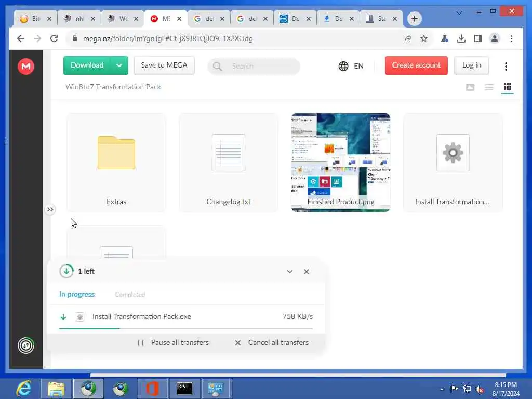Screen dimensions: 532x399
Task: Click Pause all transfers
Action: coord(173,343)
